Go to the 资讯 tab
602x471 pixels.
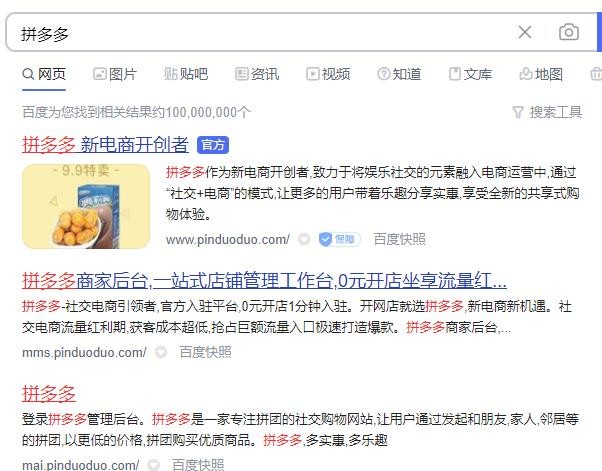click(x=257, y=74)
